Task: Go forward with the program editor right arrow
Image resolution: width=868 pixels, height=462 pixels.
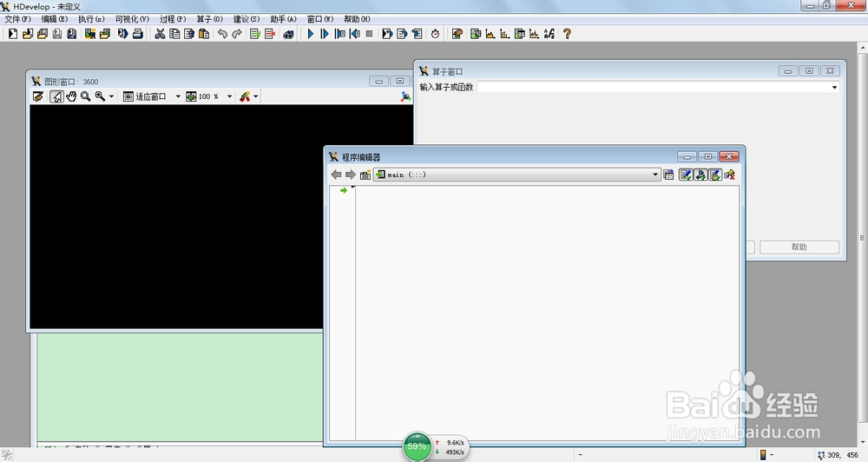Action: [x=351, y=175]
